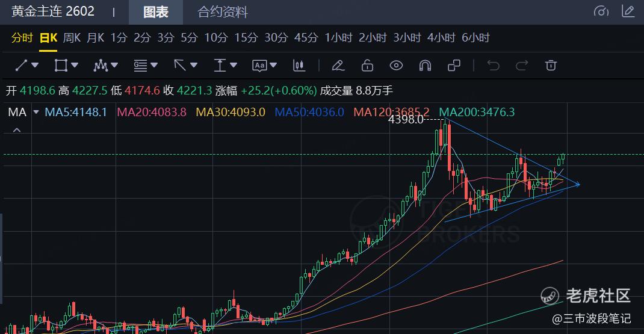Click the MA20:4083.8 indicator label
Viewport: 644px width, 334px height.
pos(152,112)
